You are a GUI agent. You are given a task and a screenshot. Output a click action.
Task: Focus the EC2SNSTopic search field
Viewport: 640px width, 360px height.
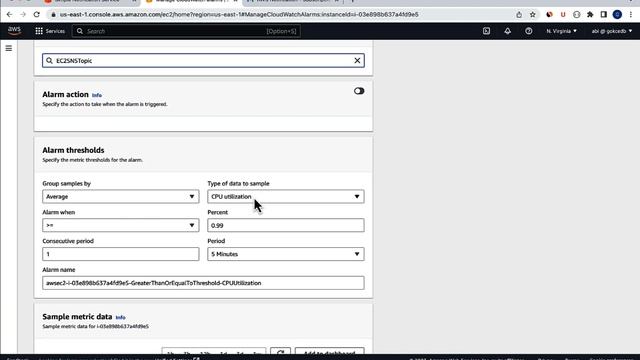[203, 60]
